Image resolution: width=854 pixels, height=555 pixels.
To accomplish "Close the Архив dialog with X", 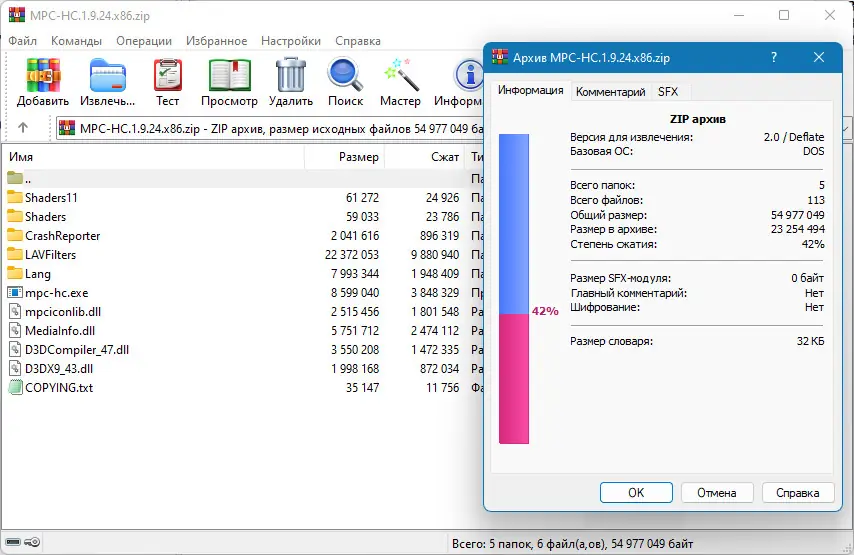I will [x=819, y=57].
